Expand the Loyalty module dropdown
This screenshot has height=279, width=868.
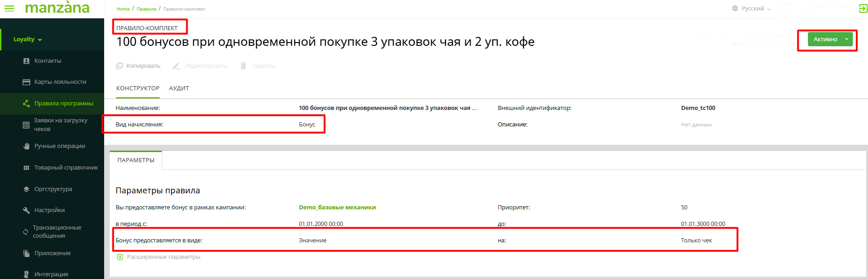[28, 39]
